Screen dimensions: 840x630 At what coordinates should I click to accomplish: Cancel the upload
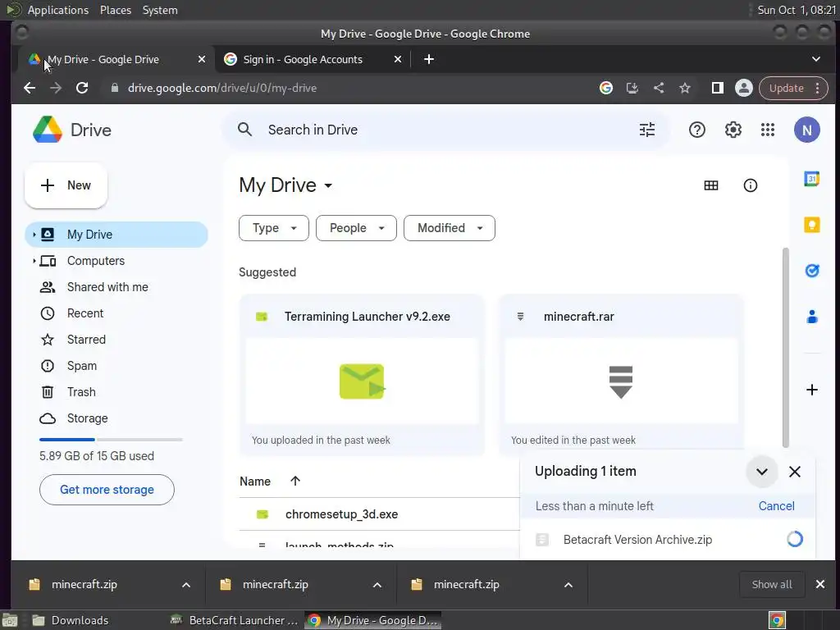click(x=776, y=505)
